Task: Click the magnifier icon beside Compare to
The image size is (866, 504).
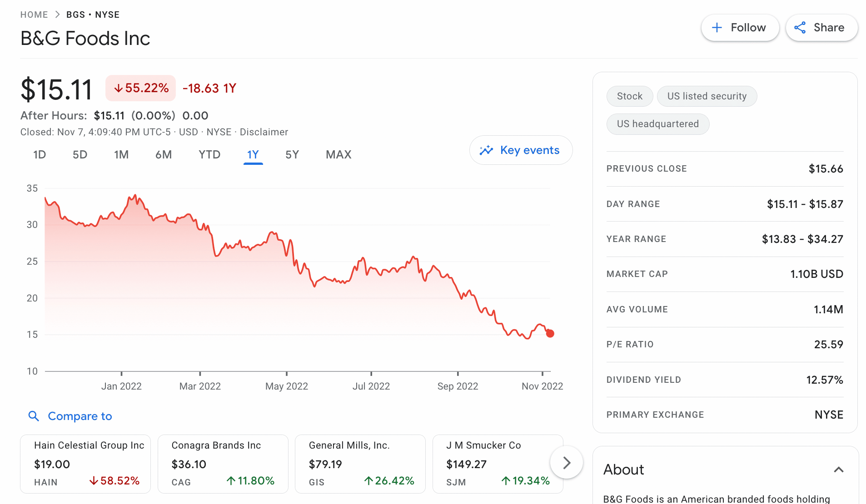Action: click(34, 416)
